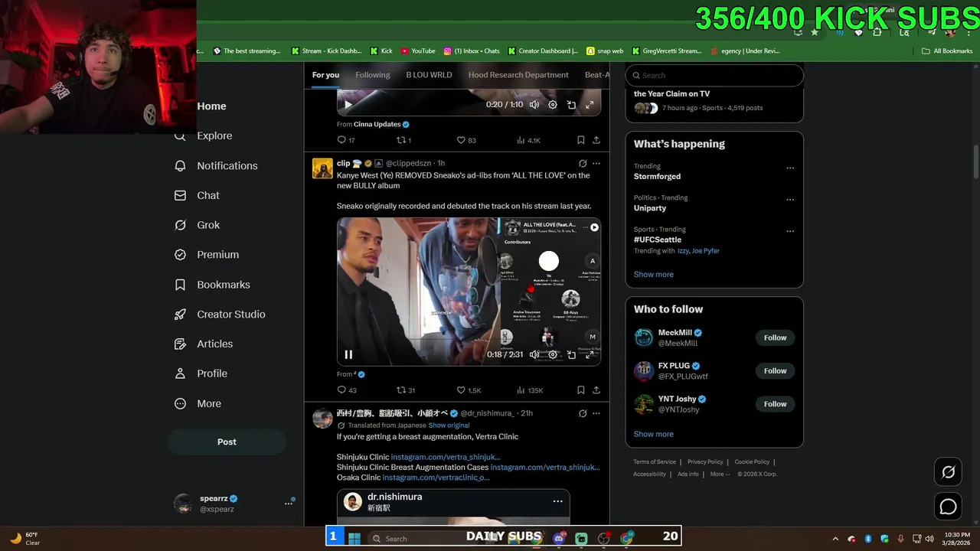Toggle picture-in-picture on Cinna Updates video

[x=571, y=105]
